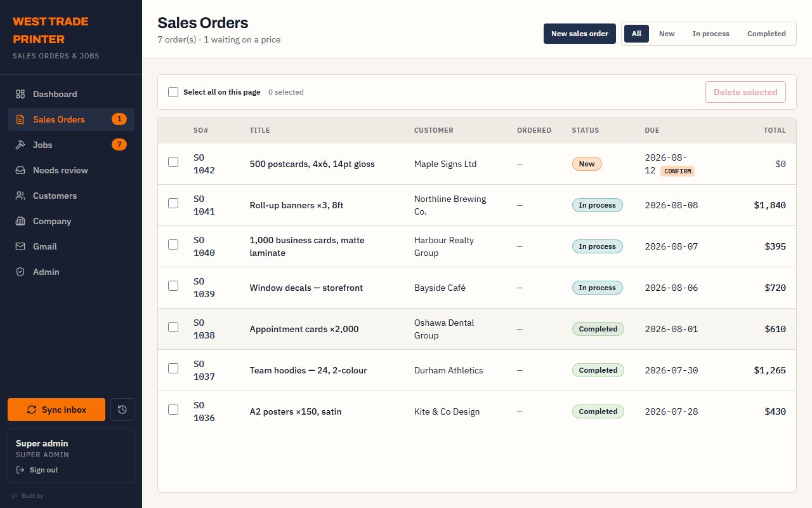Image resolution: width=812 pixels, height=508 pixels.
Task: Tick the checkbox for SO 1039
Action: [x=173, y=286]
